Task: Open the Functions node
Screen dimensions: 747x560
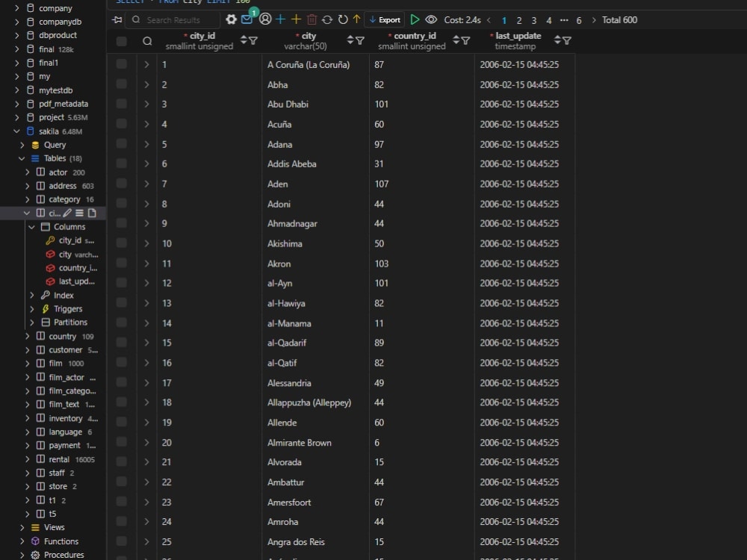Action: (x=61, y=541)
